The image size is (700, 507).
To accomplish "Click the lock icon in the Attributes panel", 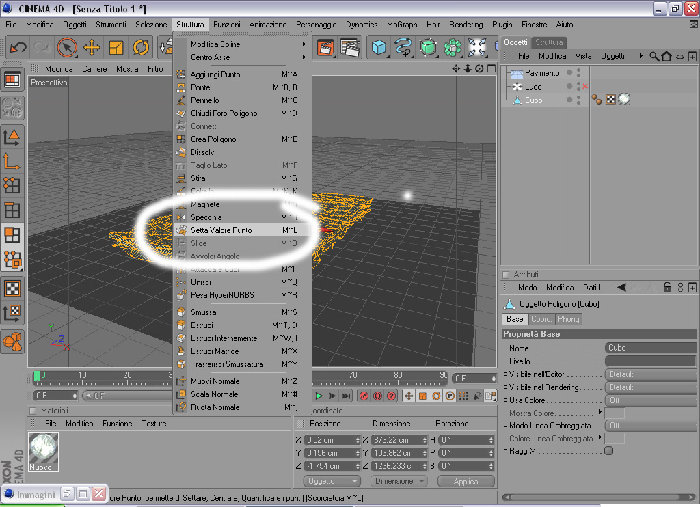I will [667, 287].
